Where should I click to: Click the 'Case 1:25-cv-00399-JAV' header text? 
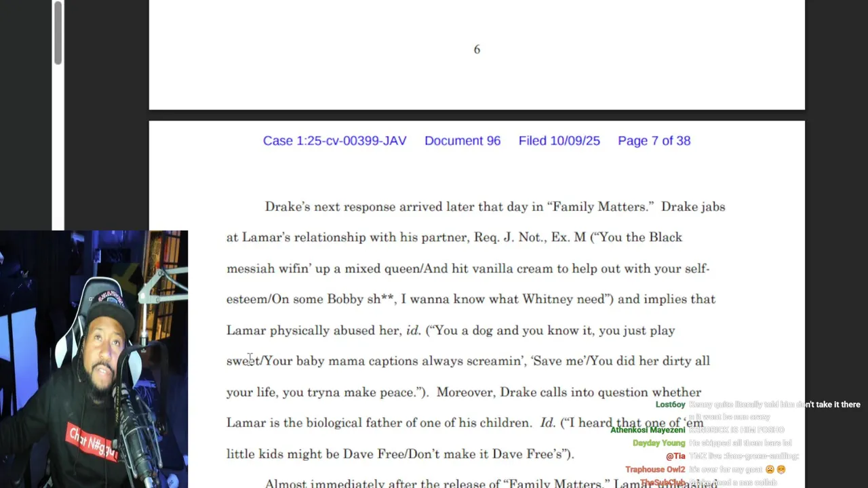point(334,141)
